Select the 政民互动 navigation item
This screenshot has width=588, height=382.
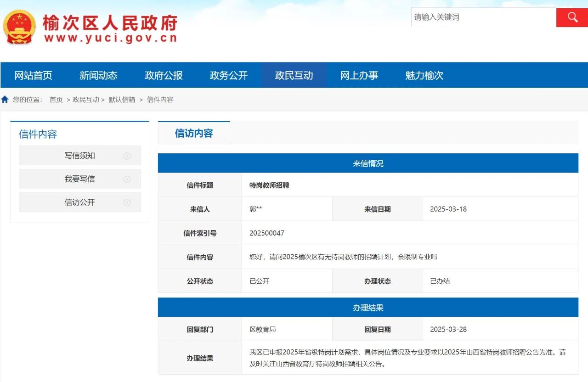[294, 75]
